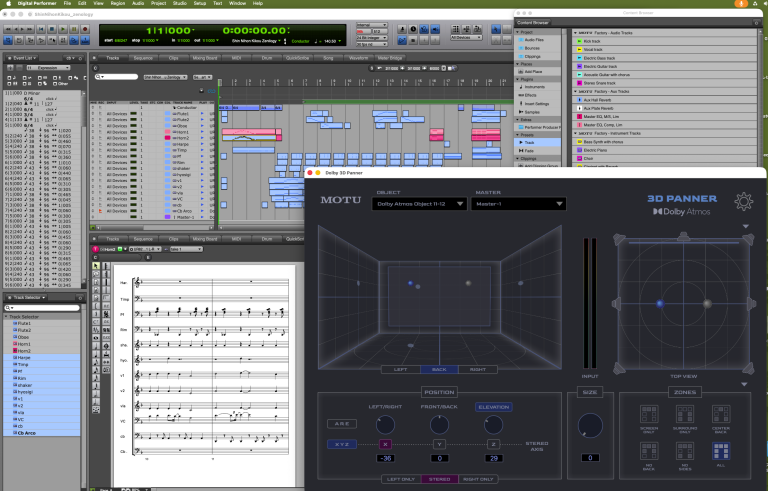Select the Back view of 3D room
768x491 pixels.
pyautogui.click(x=439, y=369)
